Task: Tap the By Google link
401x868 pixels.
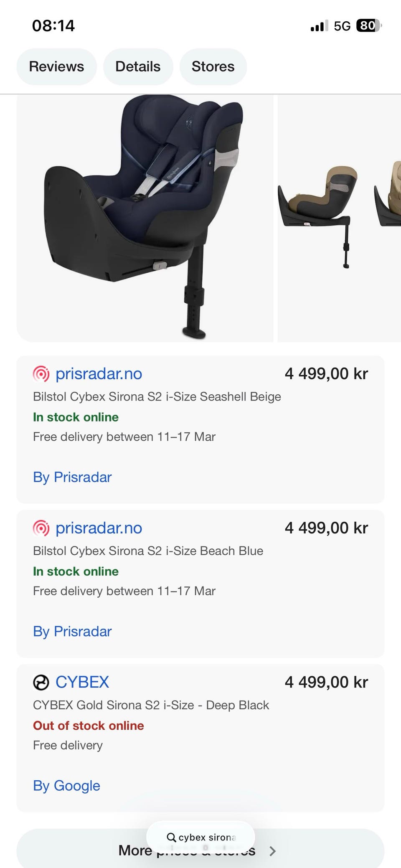Action: [66, 785]
